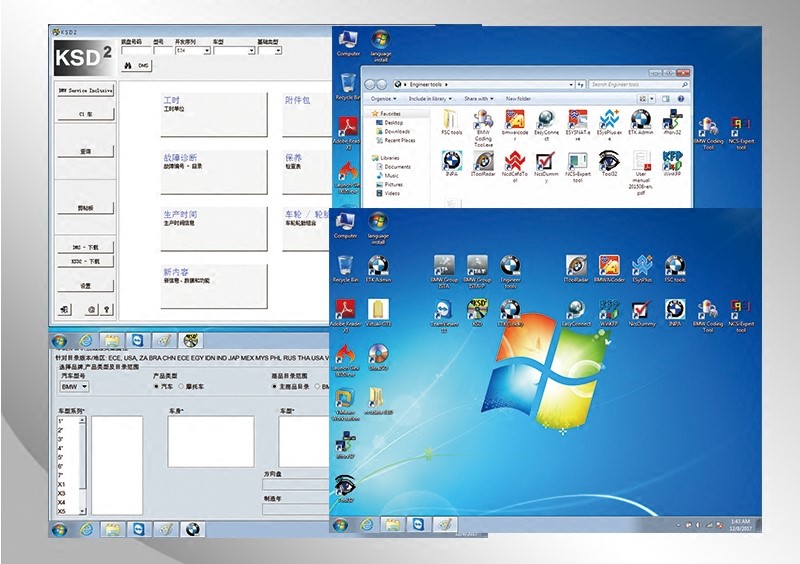Open the 工时 tile in KSD2

pos(214,114)
